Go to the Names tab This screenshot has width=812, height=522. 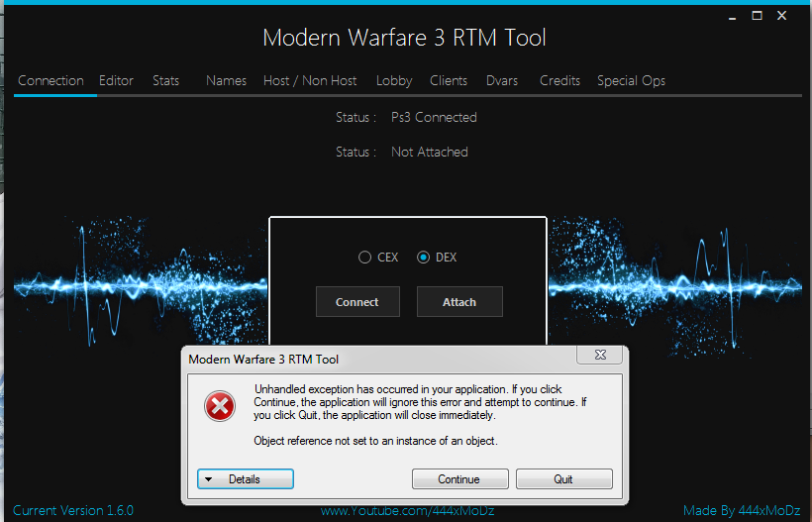click(x=226, y=81)
